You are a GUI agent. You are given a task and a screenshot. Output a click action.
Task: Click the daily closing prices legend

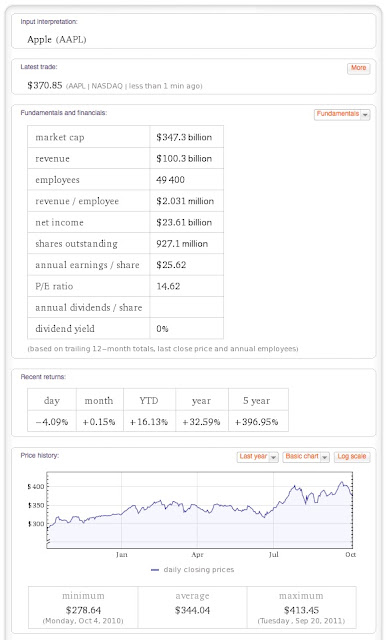coord(192,569)
